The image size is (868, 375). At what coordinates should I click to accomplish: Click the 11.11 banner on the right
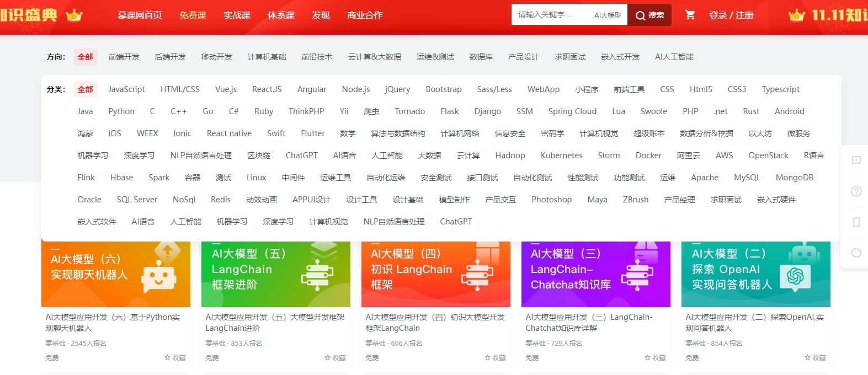pos(828,15)
